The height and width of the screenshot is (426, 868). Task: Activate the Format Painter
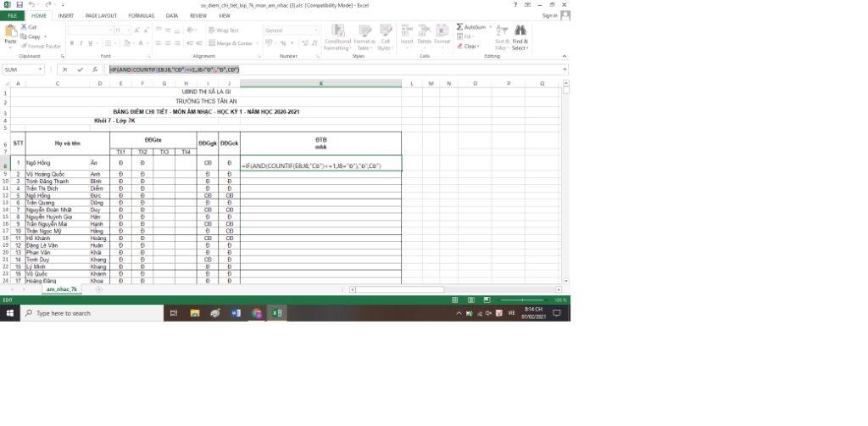point(41,46)
